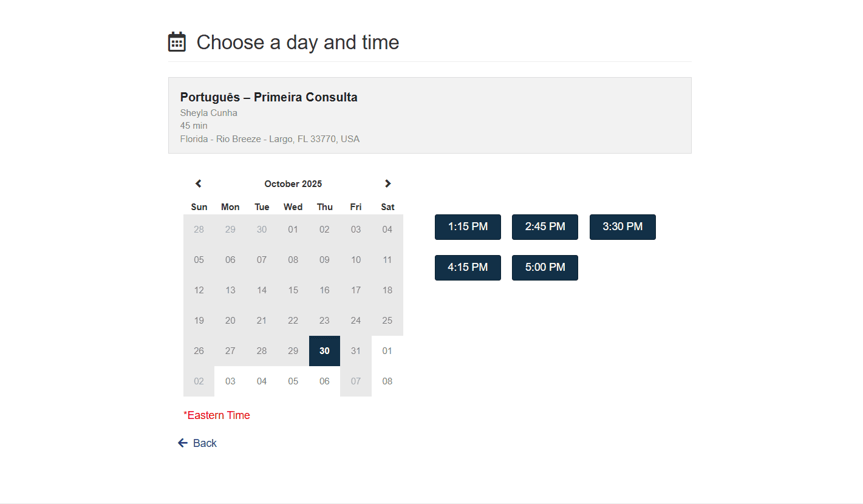This screenshot has height=504, width=863.
Task: Return using the Back link
Action: click(x=205, y=443)
